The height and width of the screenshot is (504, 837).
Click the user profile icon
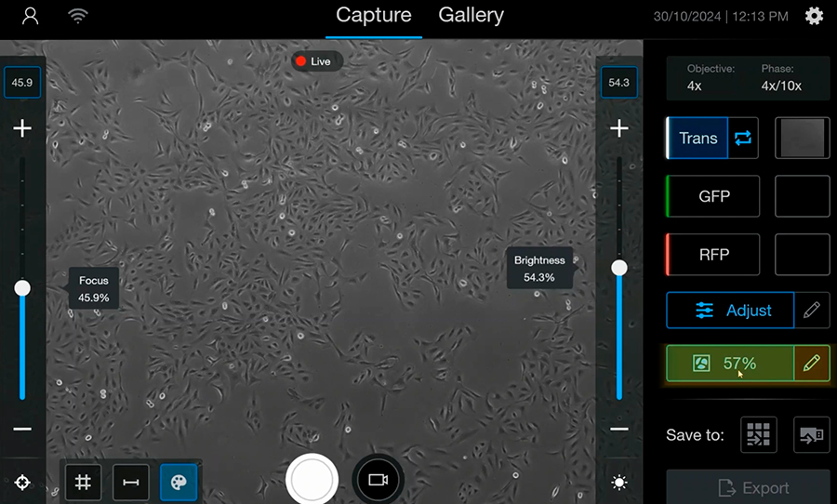(x=31, y=16)
